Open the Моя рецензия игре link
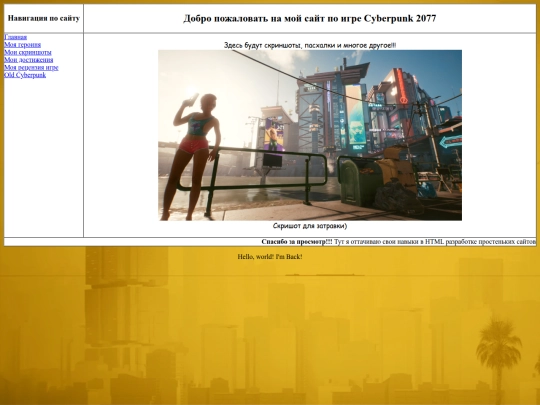 (31, 68)
